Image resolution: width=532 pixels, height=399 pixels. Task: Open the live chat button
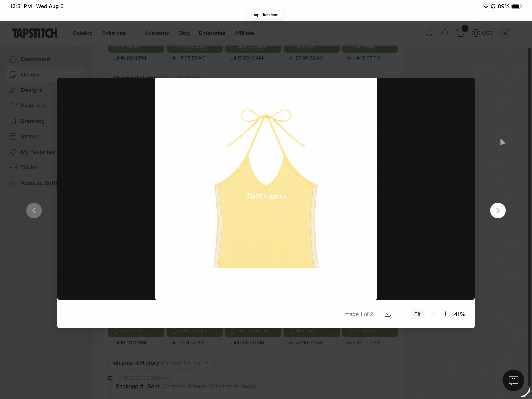coord(513,380)
